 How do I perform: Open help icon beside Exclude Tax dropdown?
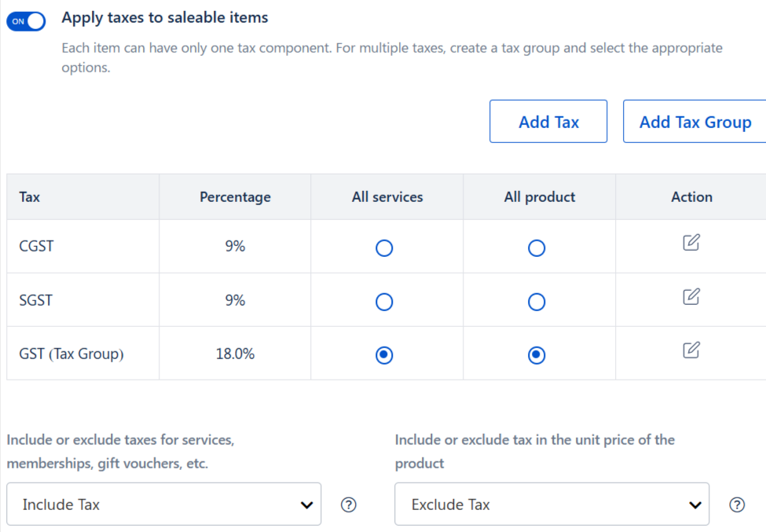[x=737, y=504]
